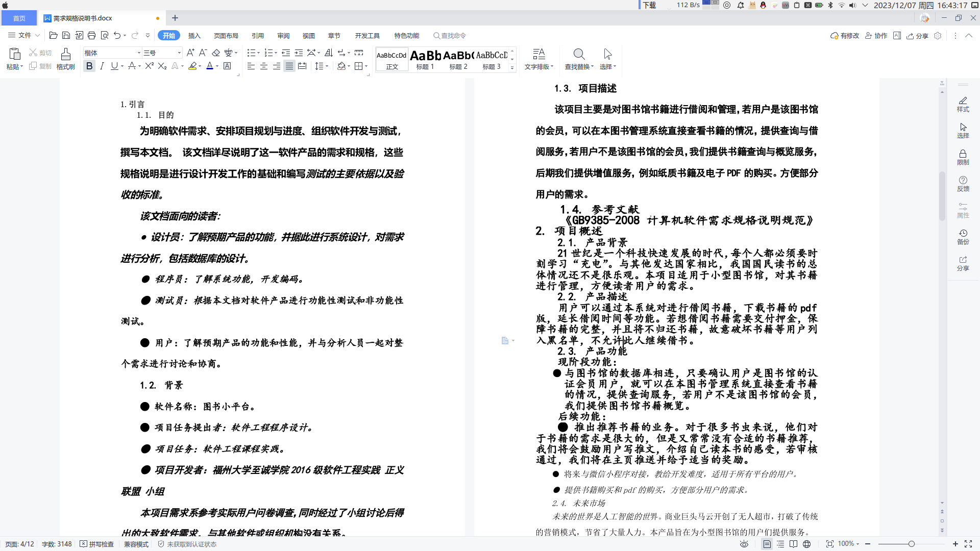Enable 拼写检查 spell check in status bar

97,544
